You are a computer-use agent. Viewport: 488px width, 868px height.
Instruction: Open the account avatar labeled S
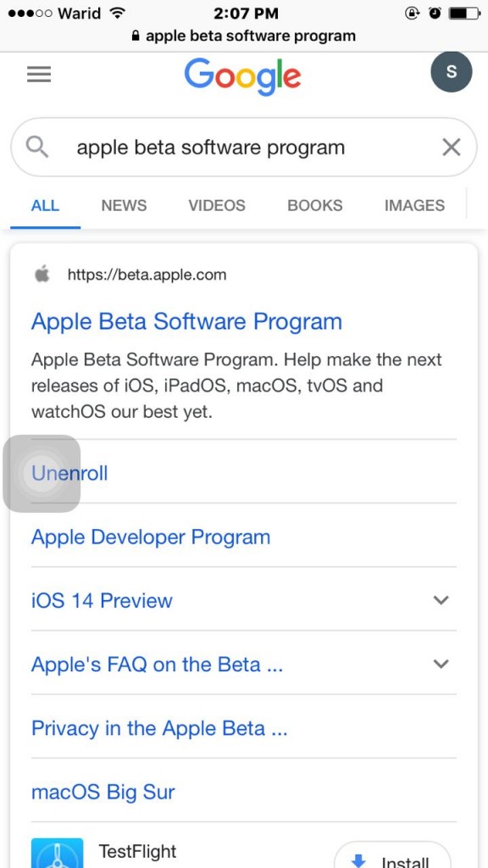451,71
